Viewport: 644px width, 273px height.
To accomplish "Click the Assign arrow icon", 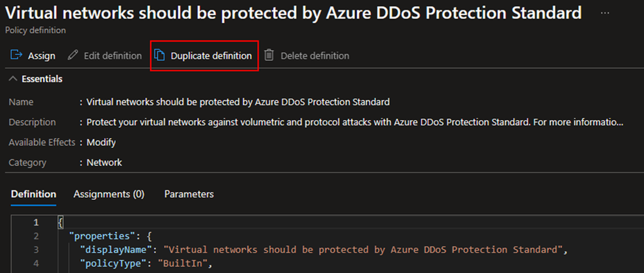I will (x=16, y=55).
